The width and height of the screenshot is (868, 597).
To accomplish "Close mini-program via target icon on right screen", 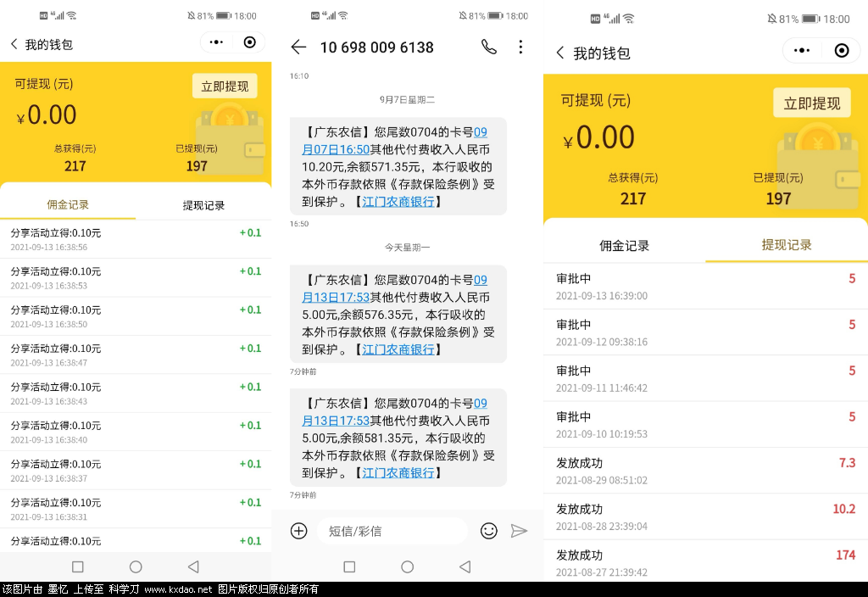I will click(842, 51).
